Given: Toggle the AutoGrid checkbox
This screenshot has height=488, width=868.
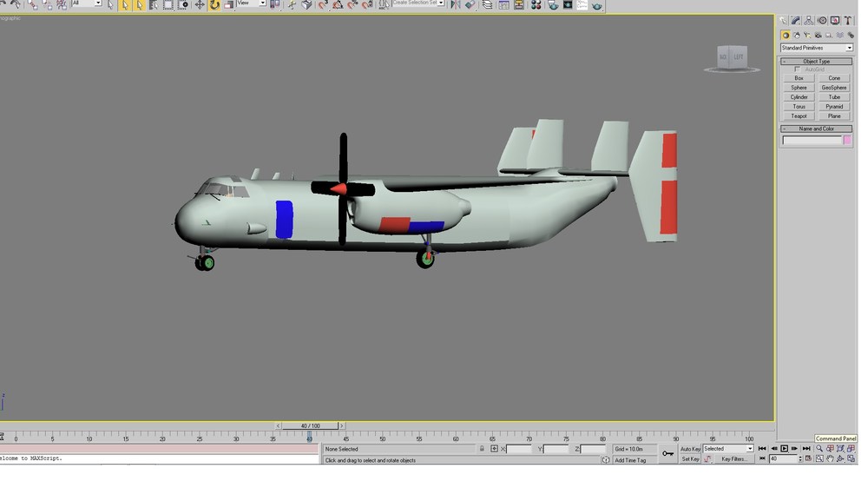Looking at the screenshot, I should [x=798, y=69].
